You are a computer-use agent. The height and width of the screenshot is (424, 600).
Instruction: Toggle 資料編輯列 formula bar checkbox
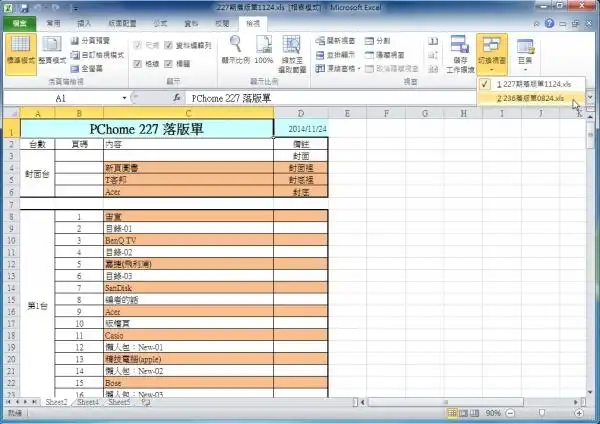pyautogui.click(x=168, y=46)
